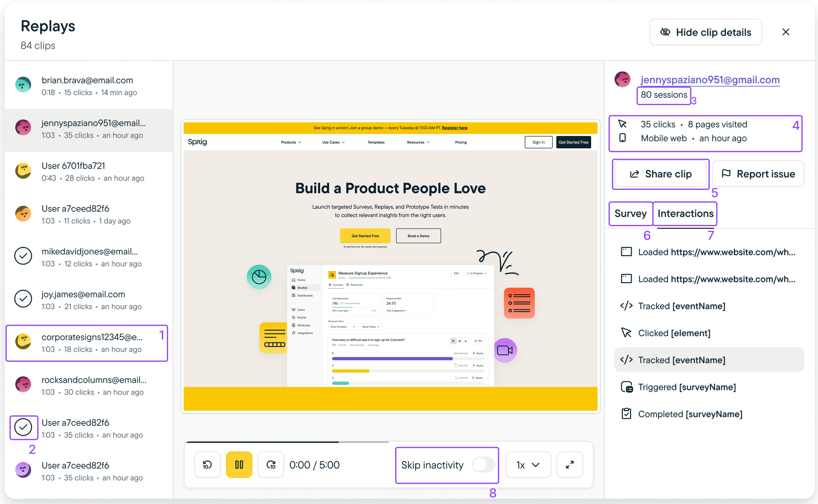Expand the Resources menu in the replay
Image resolution: width=818 pixels, height=504 pixels.
418,142
